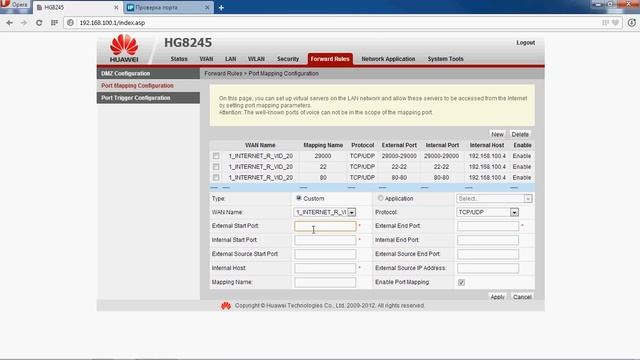Close the Проверка порта tab

pos(207,8)
